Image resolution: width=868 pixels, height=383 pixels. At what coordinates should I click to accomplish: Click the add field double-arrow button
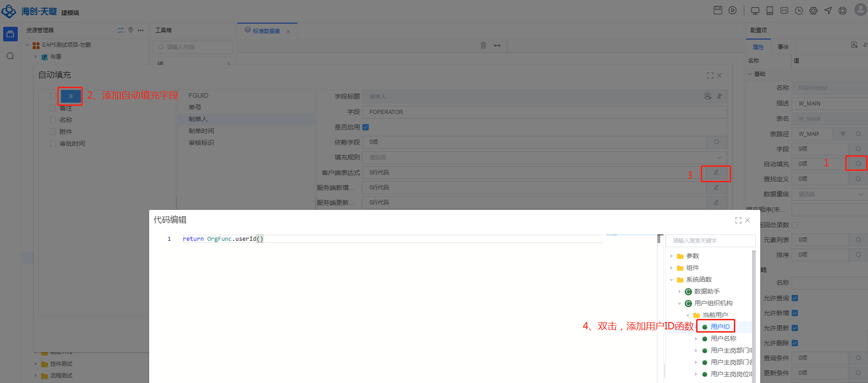click(70, 96)
